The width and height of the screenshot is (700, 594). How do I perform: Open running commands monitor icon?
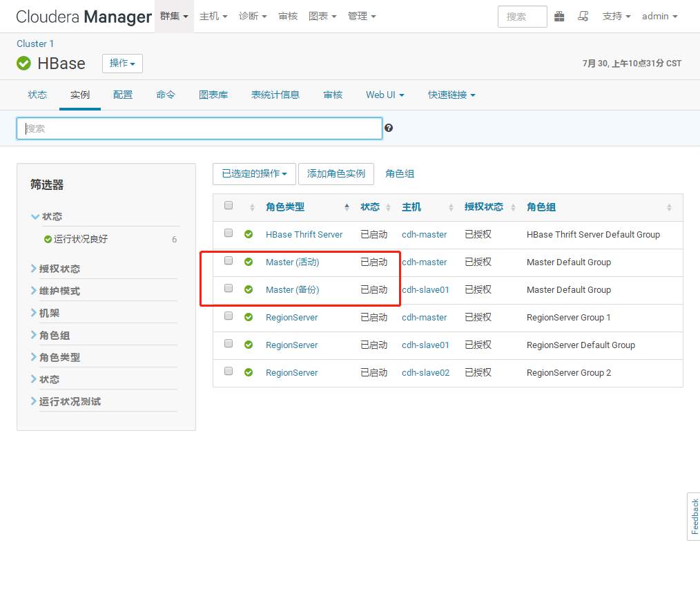pyautogui.click(x=583, y=17)
